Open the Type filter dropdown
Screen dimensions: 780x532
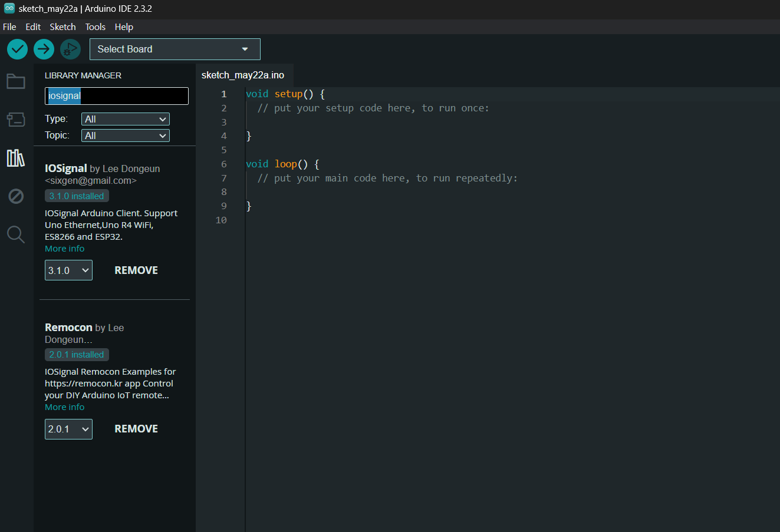pyautogui.click(x=125, y=119)
